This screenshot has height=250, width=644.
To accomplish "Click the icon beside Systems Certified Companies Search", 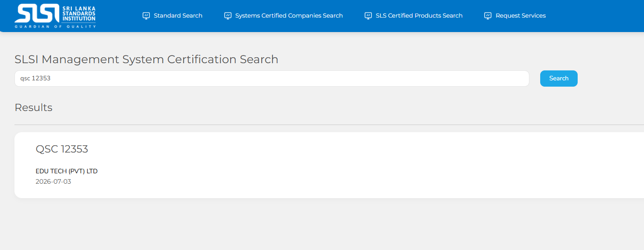I will (x=228, y=16).
